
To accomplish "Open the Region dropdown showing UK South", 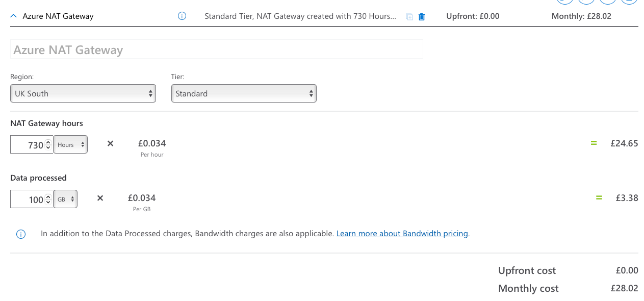I will point(83,93).
